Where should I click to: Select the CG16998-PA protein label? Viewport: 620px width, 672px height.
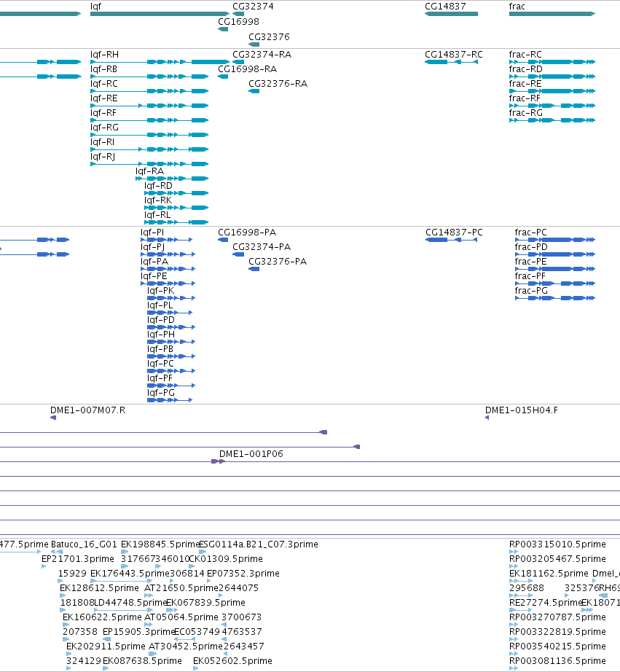(x=247, y=233)
